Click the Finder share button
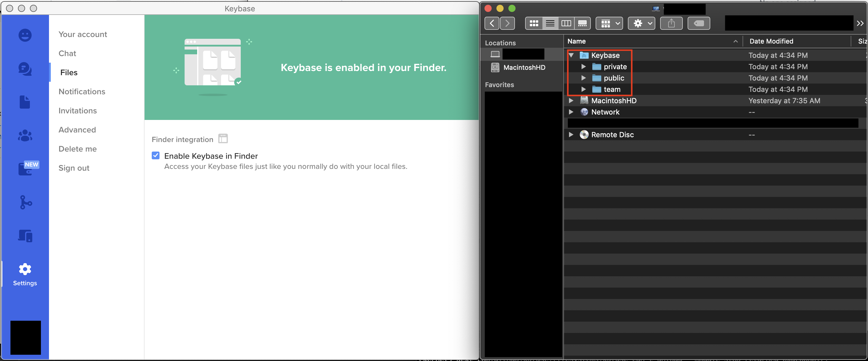Screen dimensions: 868x361 (671, 23)
